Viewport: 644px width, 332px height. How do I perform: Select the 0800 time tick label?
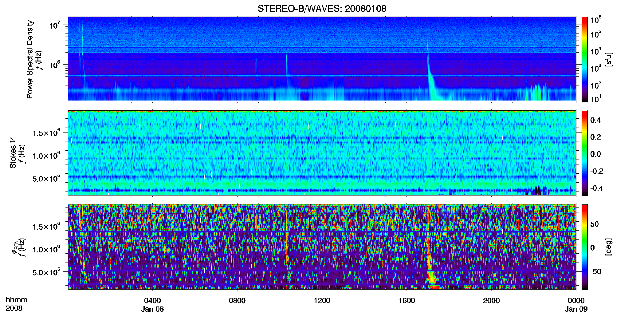(x=237, y=301)
